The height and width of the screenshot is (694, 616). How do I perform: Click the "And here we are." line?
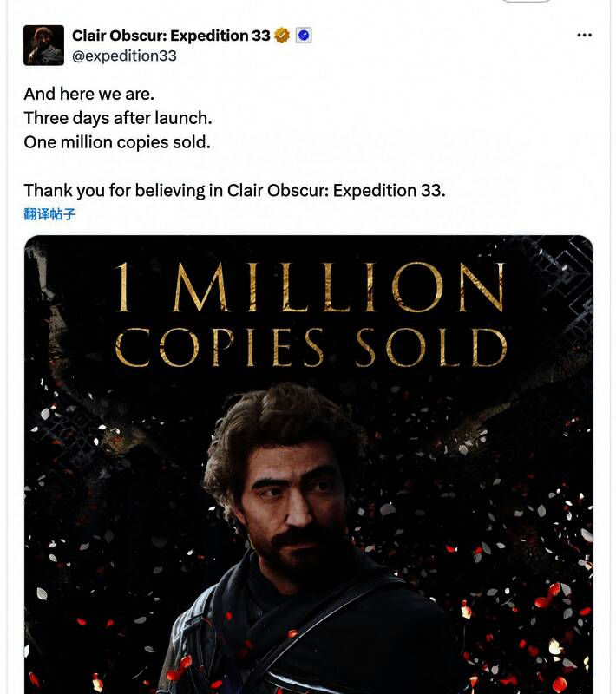(x=88, y=93)
